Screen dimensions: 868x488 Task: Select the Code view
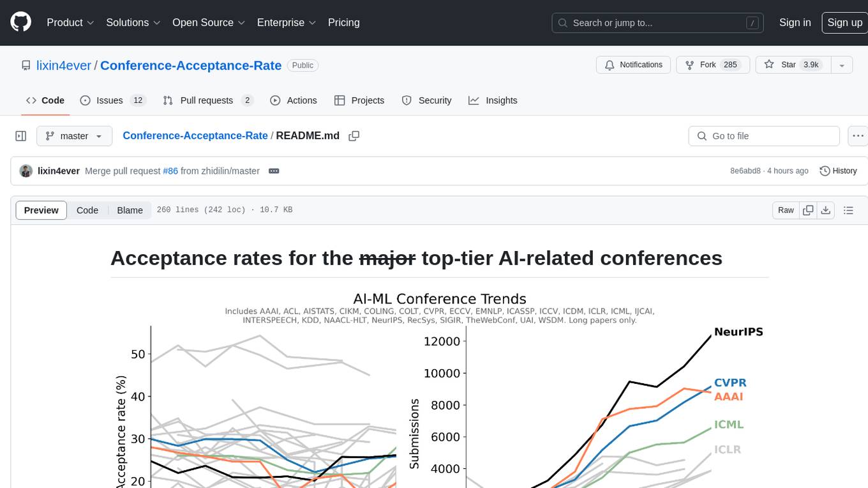coord(87,210)
